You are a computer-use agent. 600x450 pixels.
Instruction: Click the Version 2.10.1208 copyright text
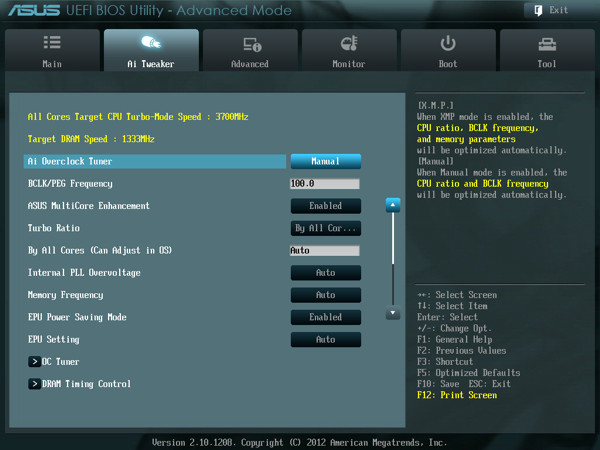point(299,443)
